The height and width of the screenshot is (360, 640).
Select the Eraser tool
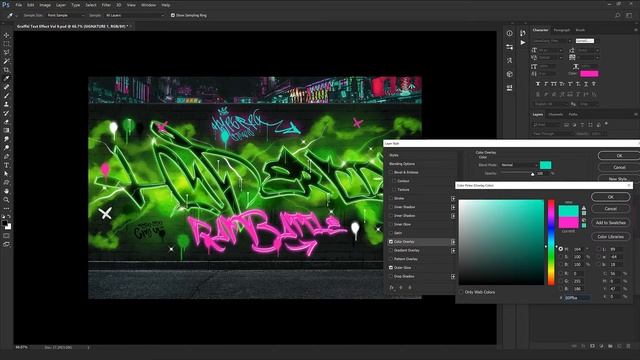pyautogui.click(x=7, y=122)
